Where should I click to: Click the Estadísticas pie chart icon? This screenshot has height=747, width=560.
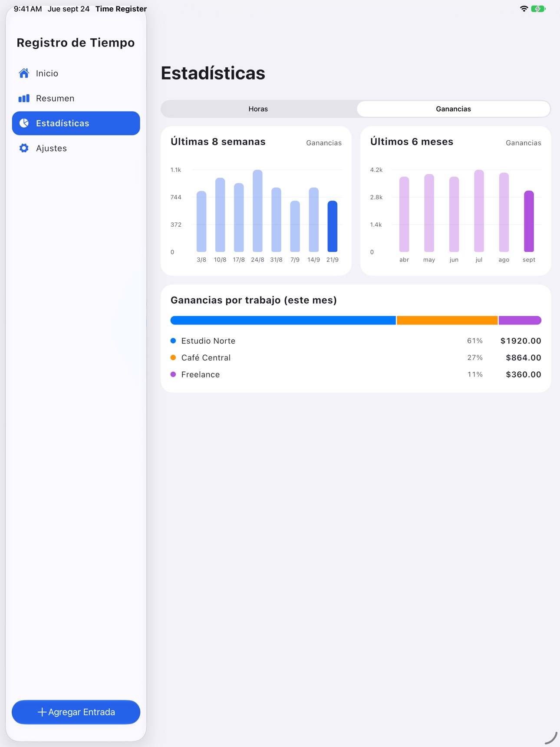[24, 123]
